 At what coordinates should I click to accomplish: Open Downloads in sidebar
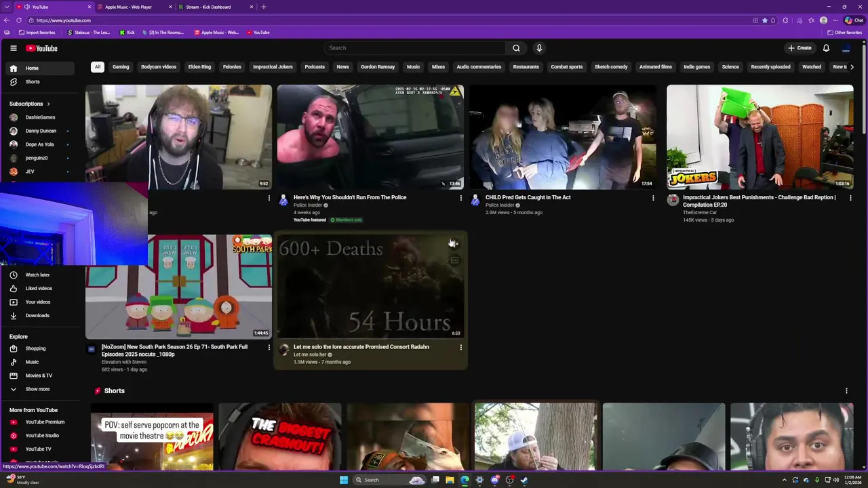pyautogui.click(x=41, y=315)
